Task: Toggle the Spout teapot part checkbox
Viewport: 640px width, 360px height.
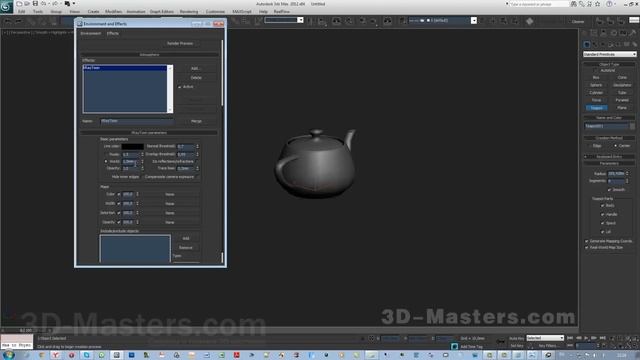Action: coord(602,223)
